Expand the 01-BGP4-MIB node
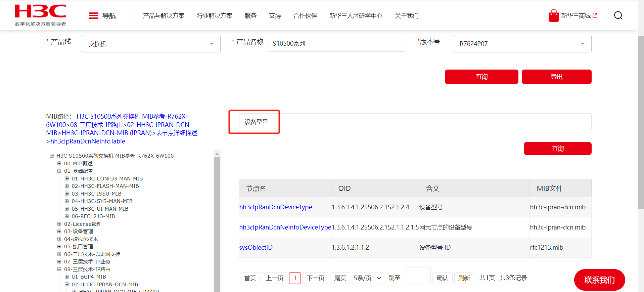The width and height of the screenshot is (644, 292). click(67, 277)
